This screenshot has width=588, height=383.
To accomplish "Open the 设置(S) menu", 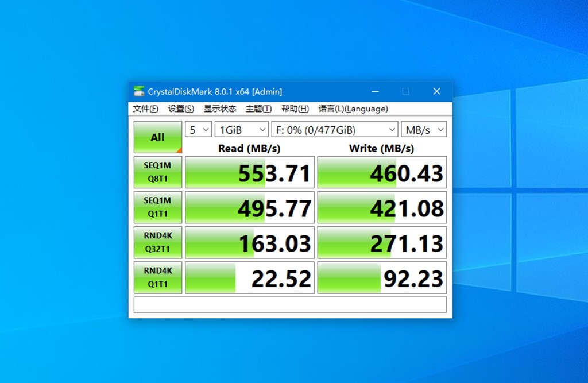I will [181, 109].
